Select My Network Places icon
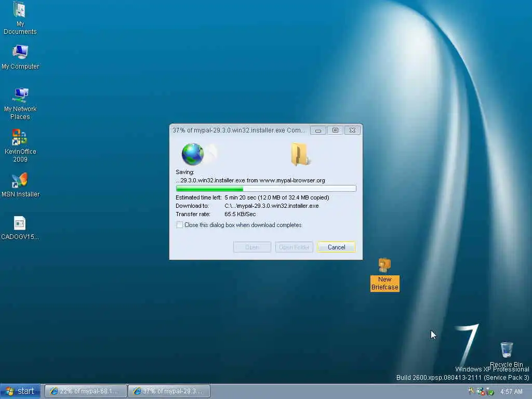 click(20, 103)
